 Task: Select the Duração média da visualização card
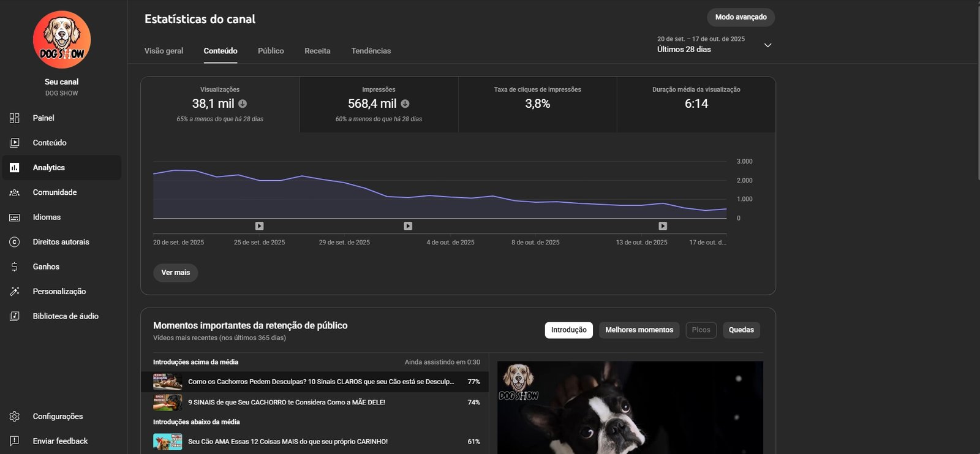point(696,105)
